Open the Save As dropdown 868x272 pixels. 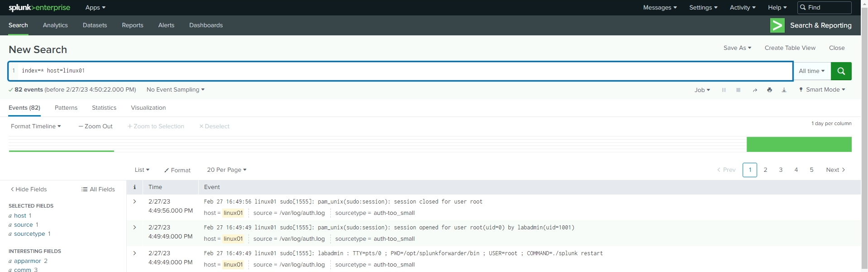pos(737,48)
